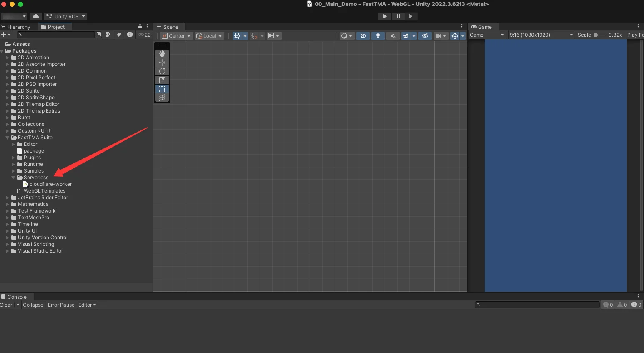Toggle Console error messages count
Screen dimensions: 644x353
tap(636, 305)
